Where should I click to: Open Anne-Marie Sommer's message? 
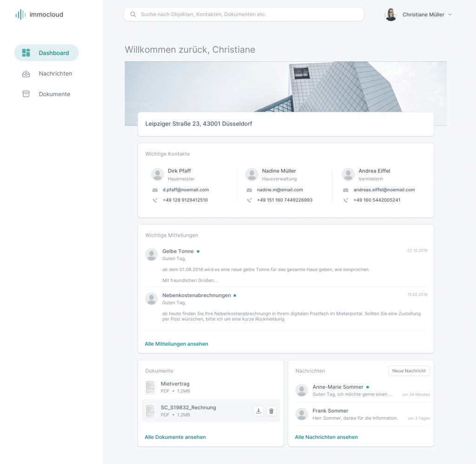[x=338, y=387]
